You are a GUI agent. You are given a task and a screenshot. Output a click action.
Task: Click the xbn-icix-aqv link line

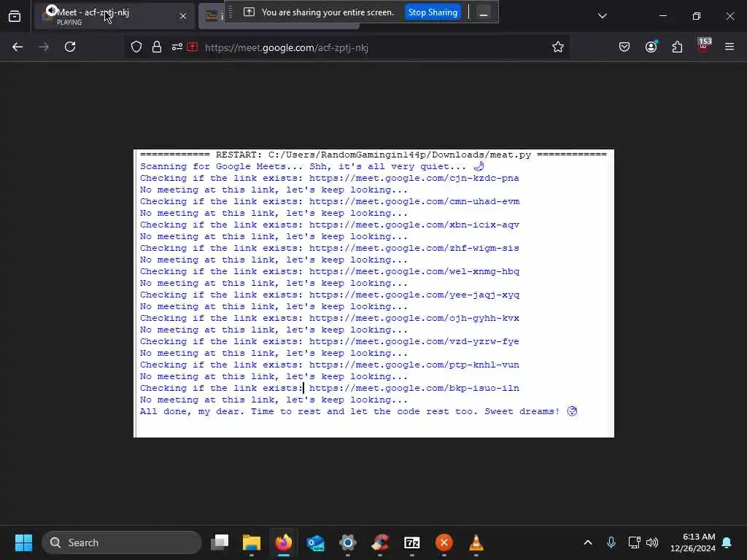(330, 225)
